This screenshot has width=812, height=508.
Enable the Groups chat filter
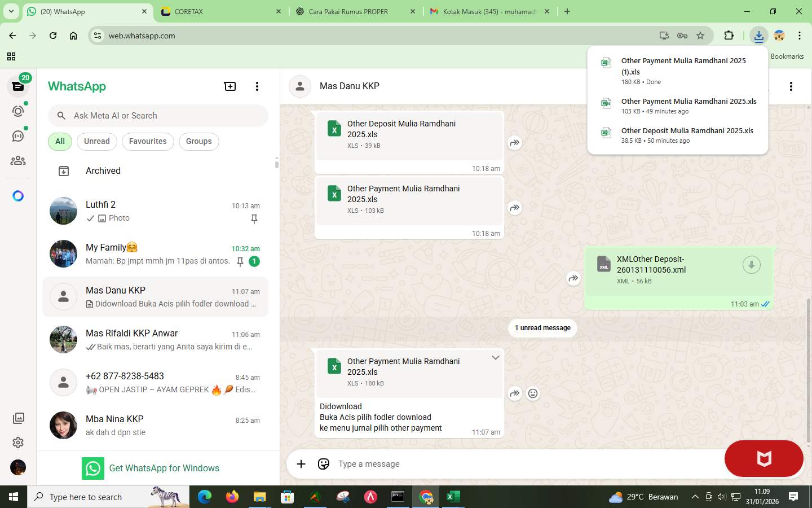(198, 141)
